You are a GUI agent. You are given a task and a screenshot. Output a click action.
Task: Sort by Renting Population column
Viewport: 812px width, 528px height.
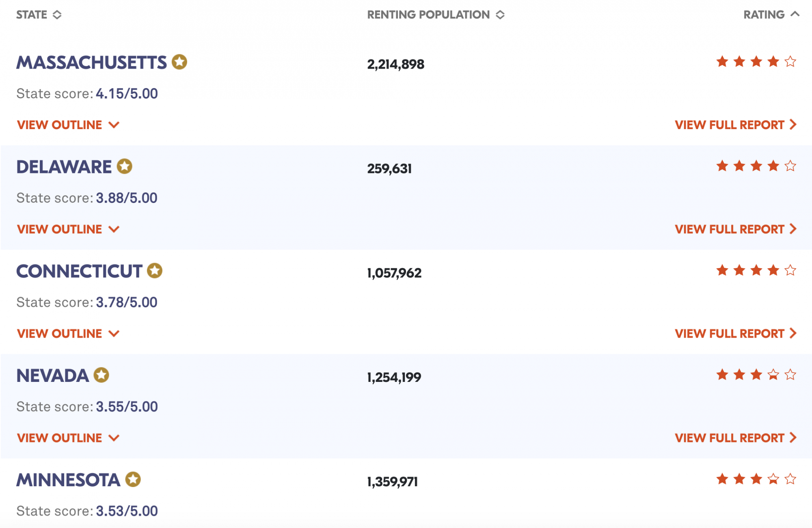(436, 15)
